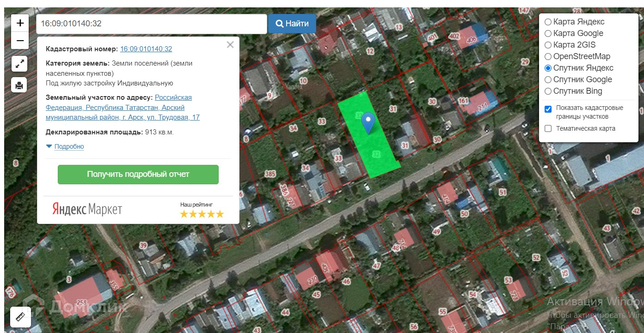
Task: Select Карта 2GIS map layer
Action: click(548, 45)
